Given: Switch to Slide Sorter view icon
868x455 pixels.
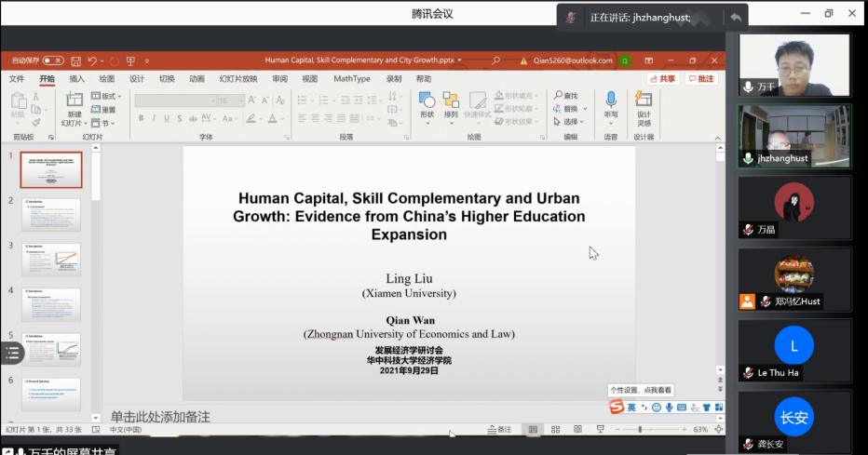Looking at the screenshot, I should click(x=555, y=430).
